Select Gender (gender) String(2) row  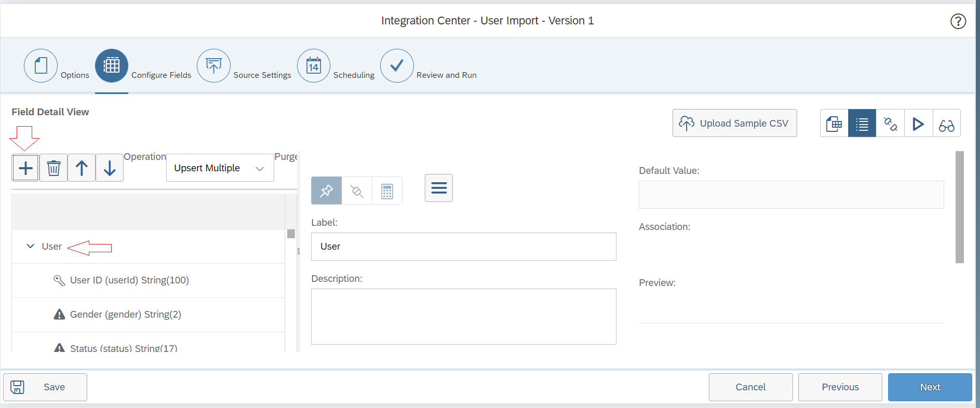click(148, 315)
